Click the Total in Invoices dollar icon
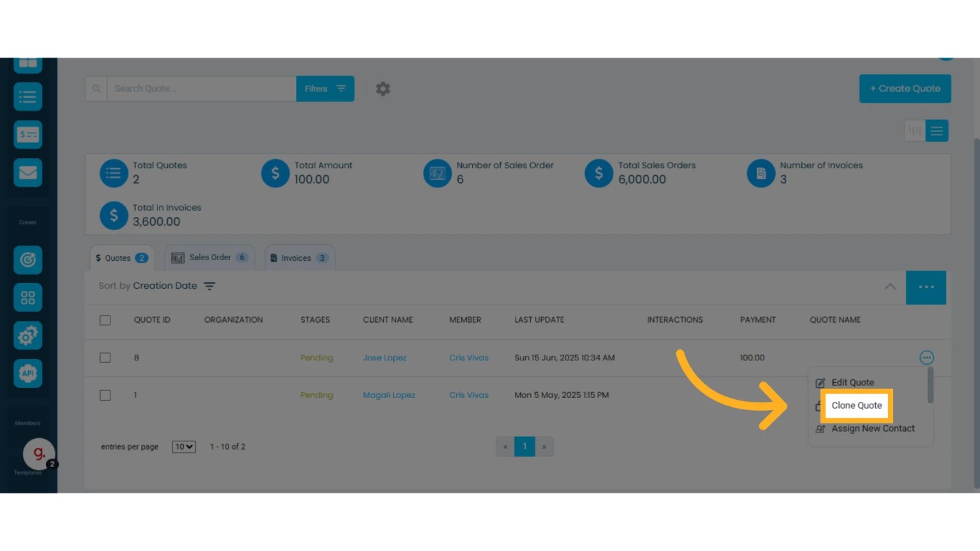Image resolution: width=980 pixels, height=551 pixels. tap(114, 216)
